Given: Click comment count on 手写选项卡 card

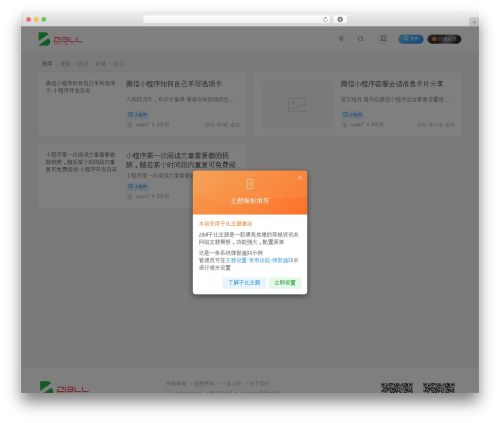Looking at the screenshot, I should (x=210, y=125).
